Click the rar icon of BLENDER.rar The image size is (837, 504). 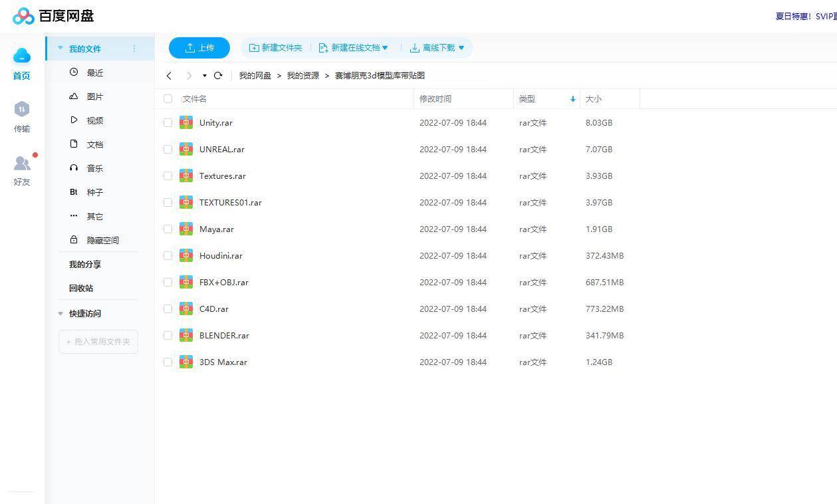pyautogui.click(x=186, y=335)
